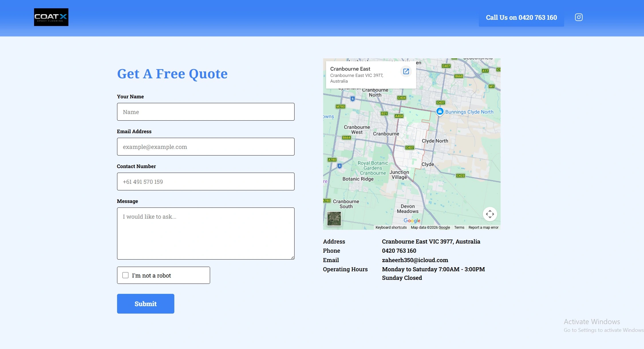
Task: Click the CoatX Epoxy Flooring logo
Action: (51, 17)
